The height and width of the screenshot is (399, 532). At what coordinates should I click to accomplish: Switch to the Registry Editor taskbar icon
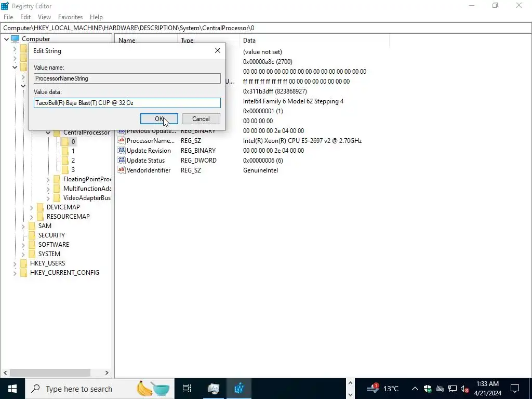[x=240, y=389]
